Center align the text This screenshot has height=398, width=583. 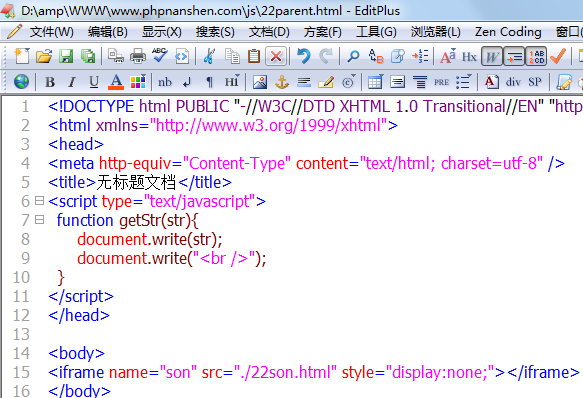coord(420,82)
